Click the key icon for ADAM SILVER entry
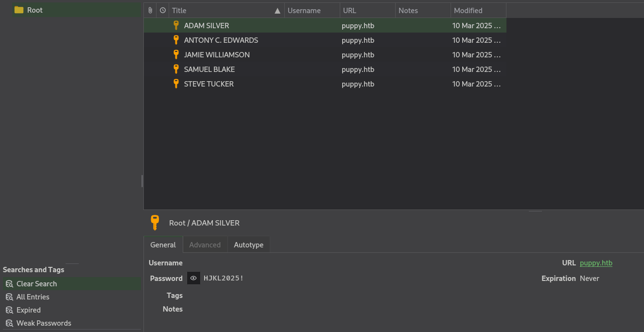 176,25
